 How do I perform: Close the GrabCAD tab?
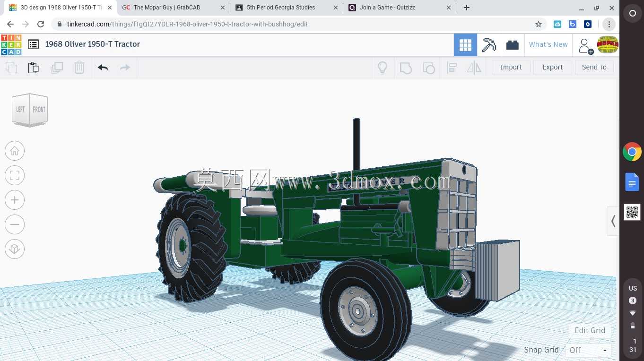point(223,8)
